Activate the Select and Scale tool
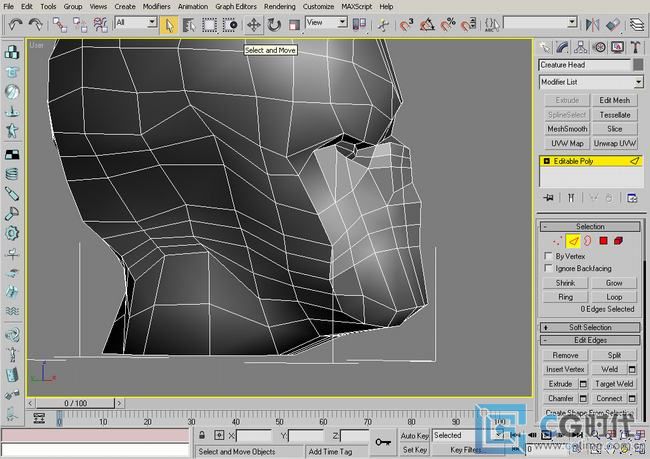The height and width of the screenshot is (459, 650). click(294, 25)
